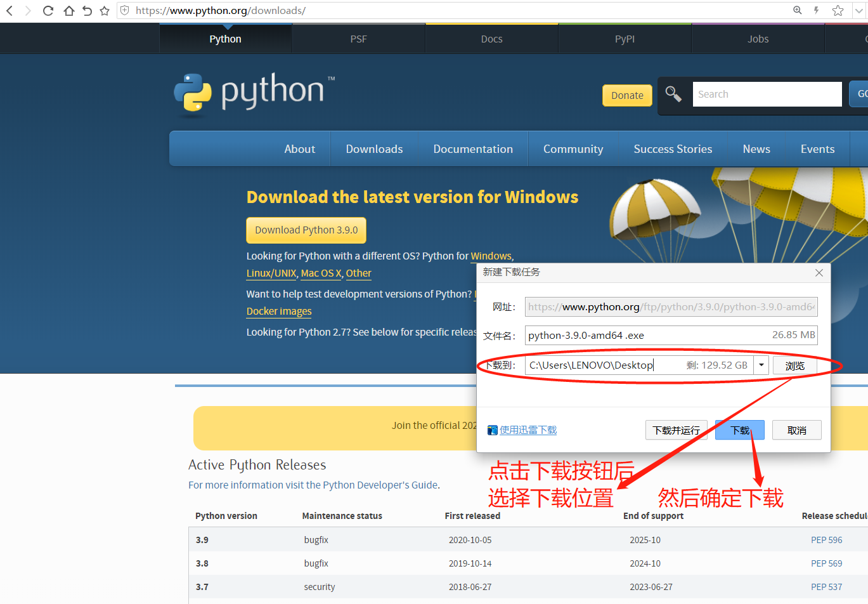Click the browser address bar URL
The height and width of the screenshot is (604, 868).
click(x=221, y=11)
